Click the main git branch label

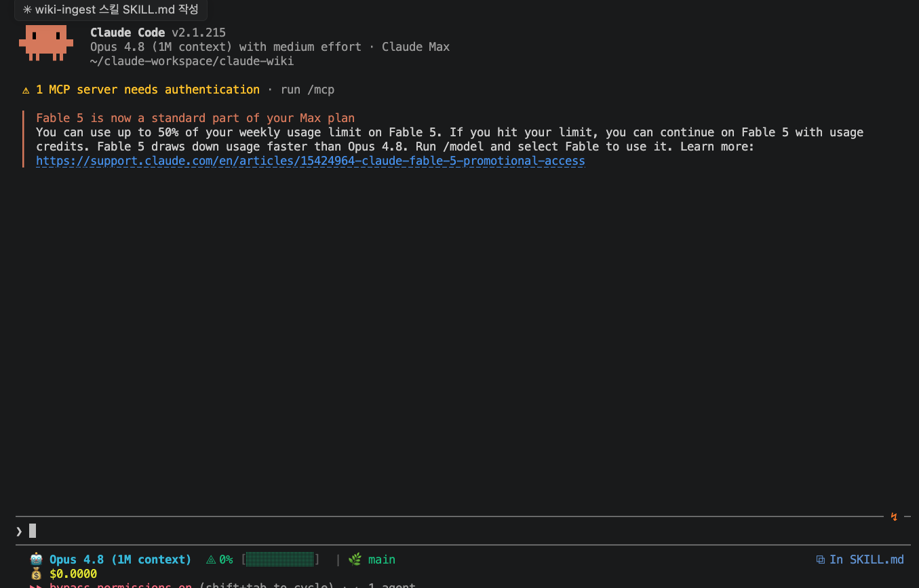[x=381, y=560]
